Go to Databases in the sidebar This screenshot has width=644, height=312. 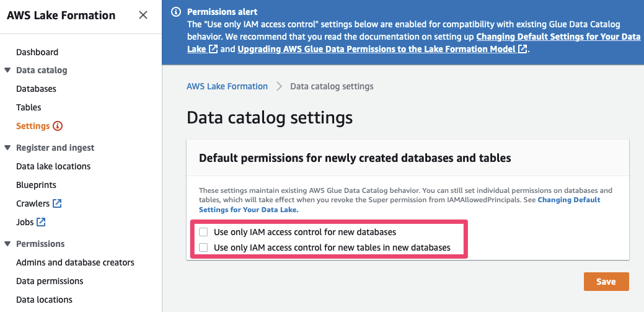click(x=36, y=89)
